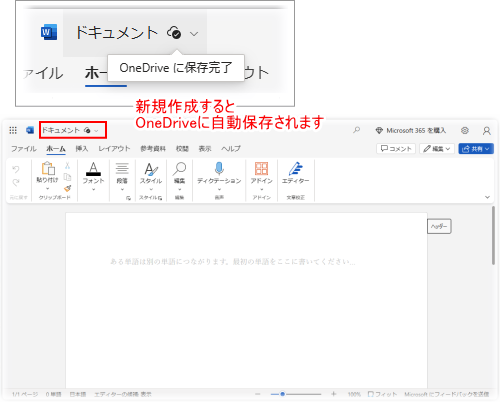
Task: Select the Format Painter brush icon
Action: click(68, 188)
